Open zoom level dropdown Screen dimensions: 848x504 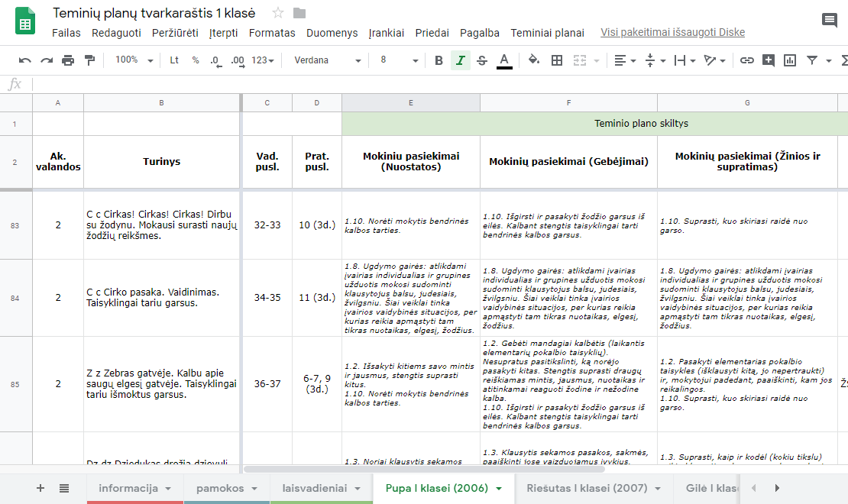[134, 60]
